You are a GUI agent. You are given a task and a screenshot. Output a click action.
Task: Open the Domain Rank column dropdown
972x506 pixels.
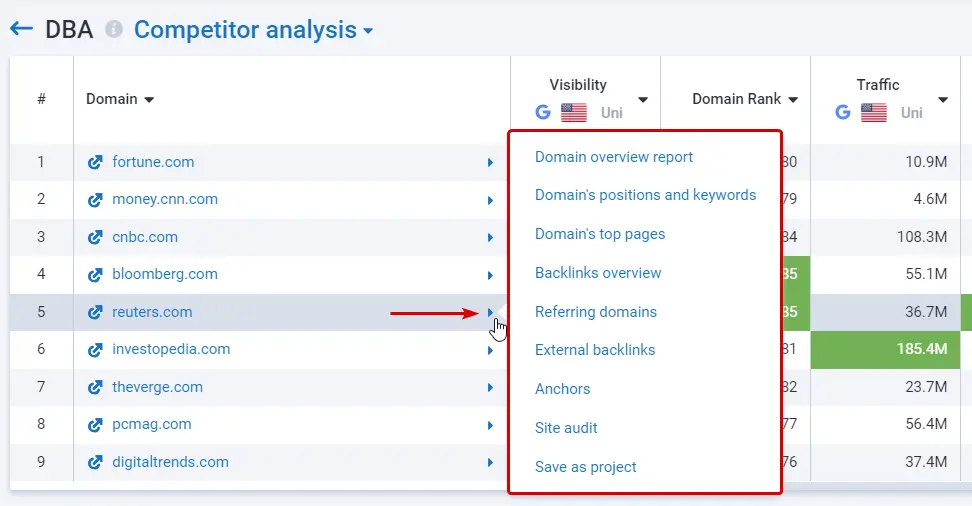point(793,100)
